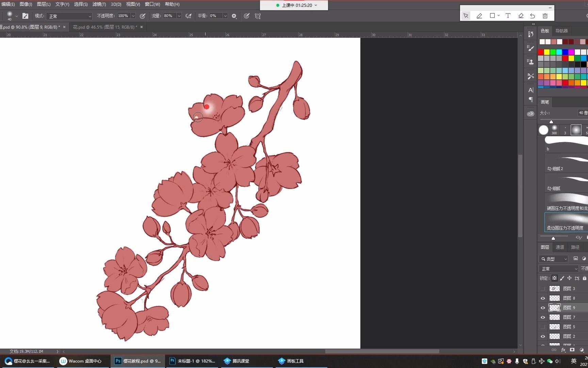Hide 图层 9 layer visibility
This screenshot has height=368, width=588.
point(543,308)
